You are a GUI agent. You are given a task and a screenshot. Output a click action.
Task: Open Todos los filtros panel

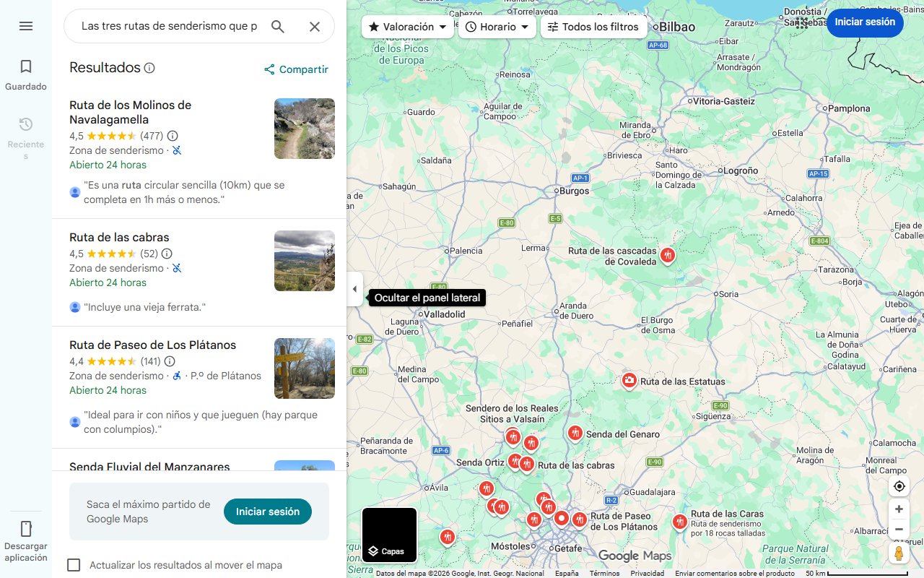click(x=595, y=27)
